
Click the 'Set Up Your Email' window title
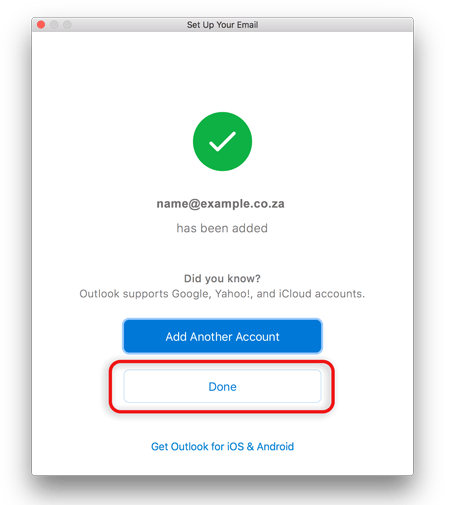(222, 25)
